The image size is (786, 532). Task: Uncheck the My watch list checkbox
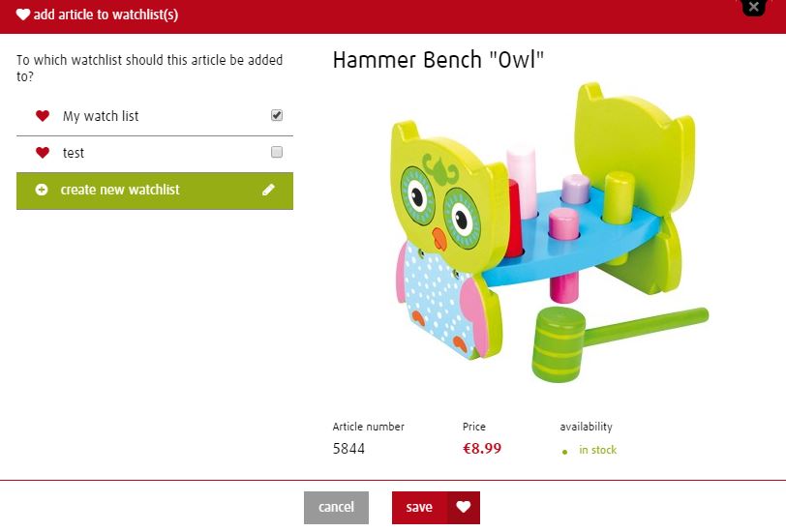pos(277,115)
